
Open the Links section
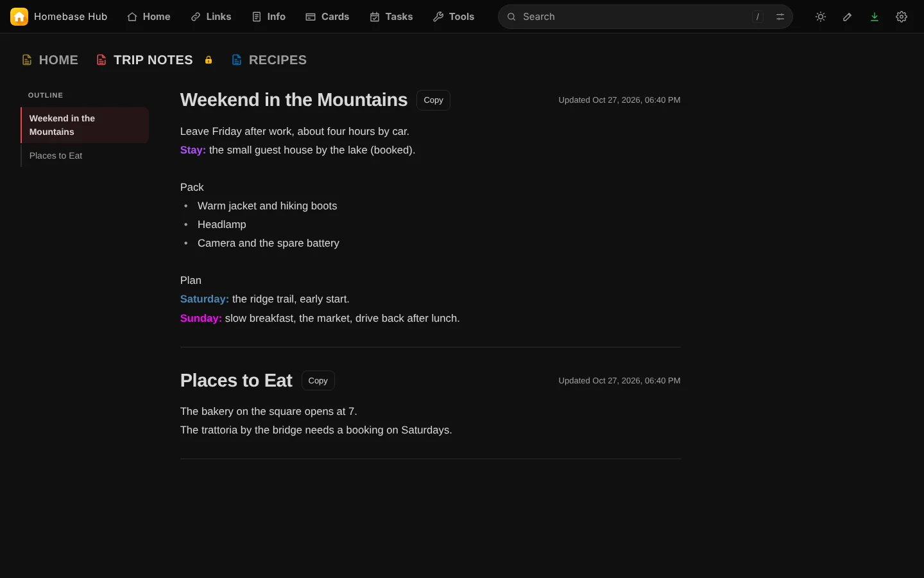(x=211, y=17)
